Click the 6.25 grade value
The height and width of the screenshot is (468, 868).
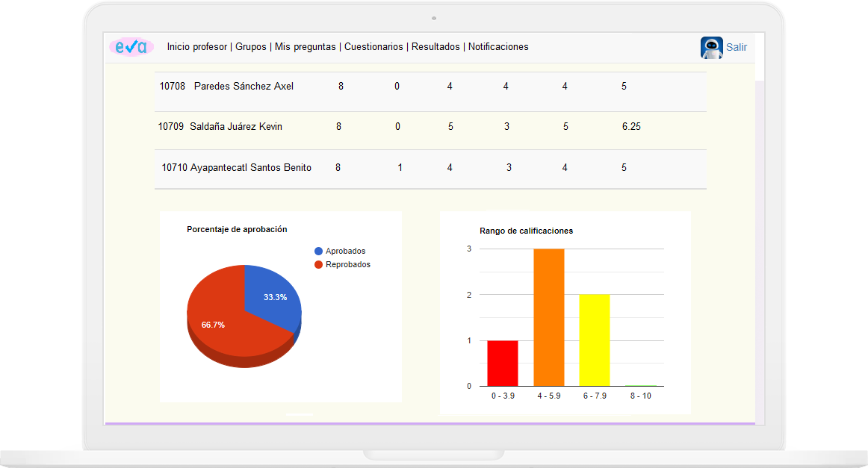pyautogui.click(x=631, y=127)
